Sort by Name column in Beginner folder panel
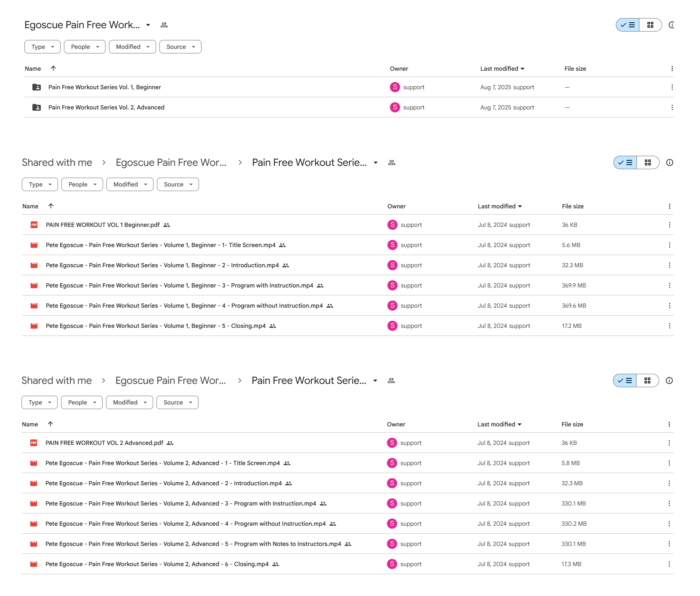This screenshot has height=596, width=700. [30, 206]
